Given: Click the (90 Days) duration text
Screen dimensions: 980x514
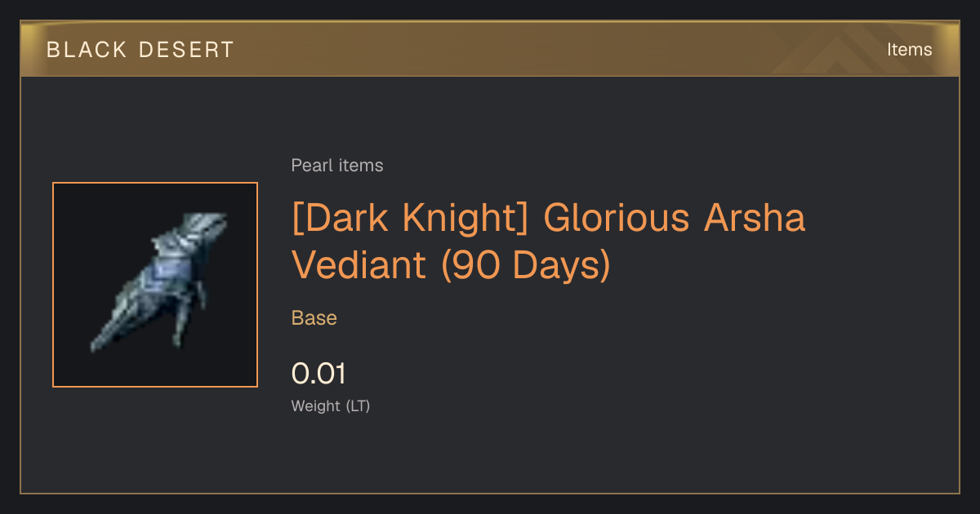Looking at the screenshot, I should (x=526, y=266).
